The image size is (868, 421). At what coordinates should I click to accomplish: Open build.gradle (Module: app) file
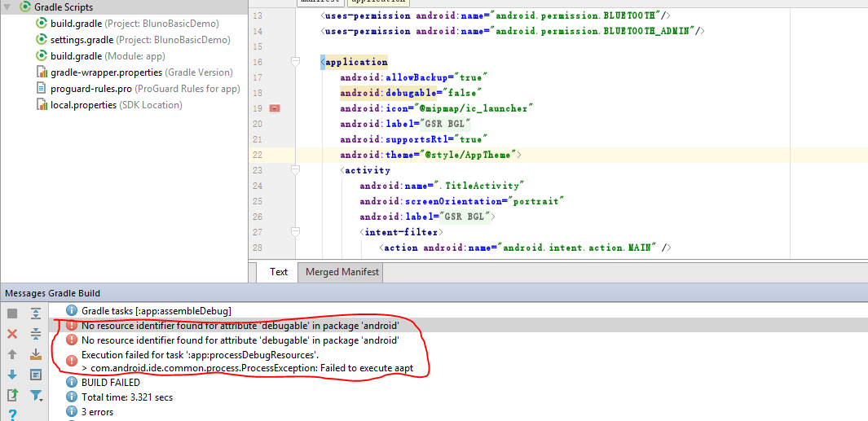(108, 56)
